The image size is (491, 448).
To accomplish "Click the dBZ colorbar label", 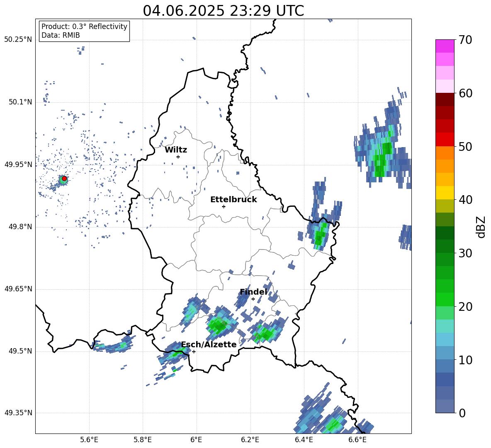I will 481,227.
